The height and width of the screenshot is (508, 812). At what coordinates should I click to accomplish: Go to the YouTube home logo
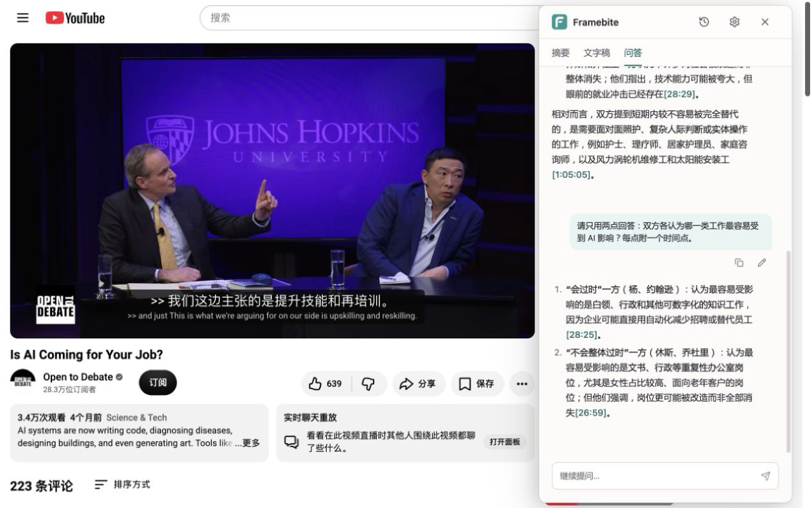[75, 18]
